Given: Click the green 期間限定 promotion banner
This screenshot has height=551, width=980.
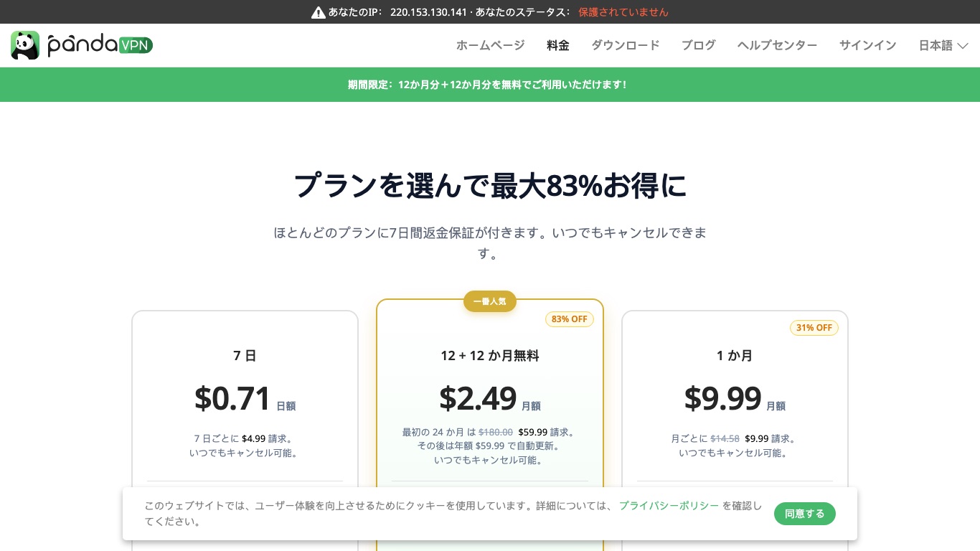Looking at the screenshot, I should (x=490, y=85).
